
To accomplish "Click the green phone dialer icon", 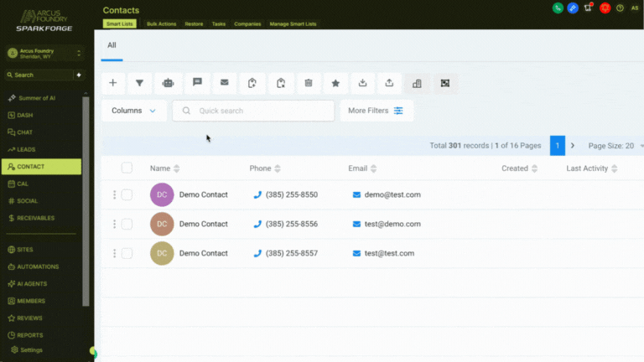I will coord(558,8).
